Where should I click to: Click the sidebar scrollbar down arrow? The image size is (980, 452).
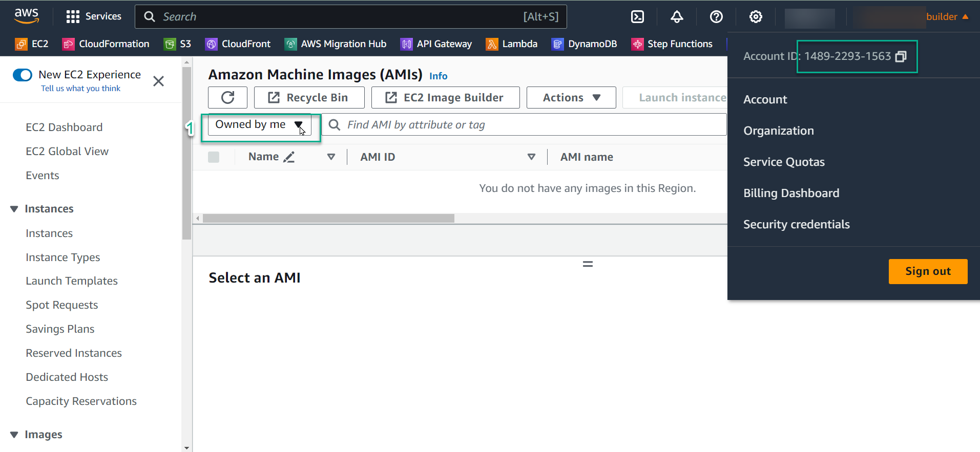186,448
